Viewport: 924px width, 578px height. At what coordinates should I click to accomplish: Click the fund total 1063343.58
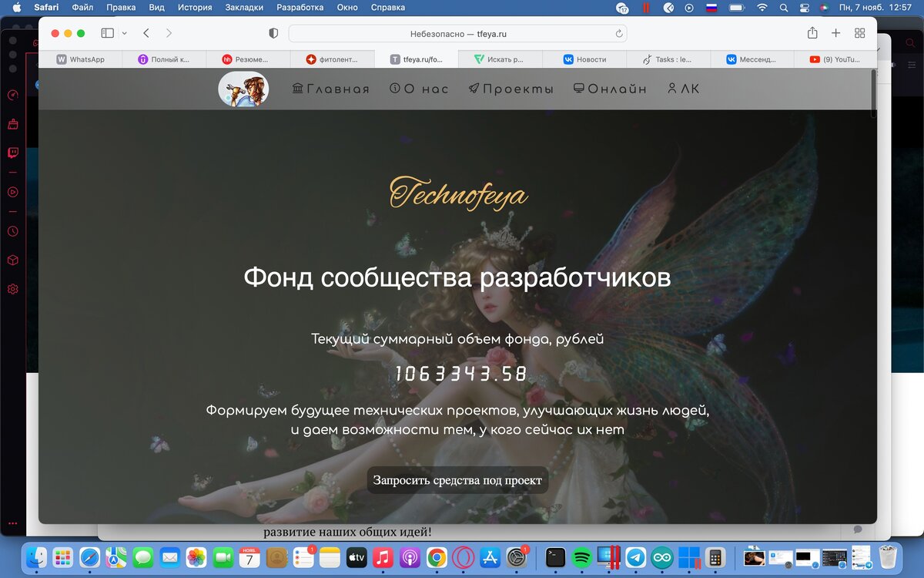coord(461,375)
